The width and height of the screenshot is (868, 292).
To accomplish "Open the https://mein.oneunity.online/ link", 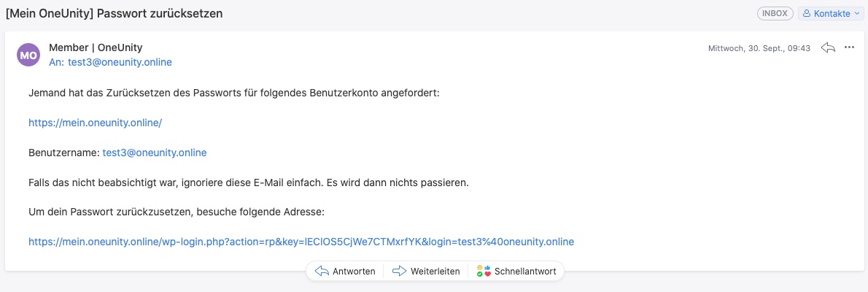I will (x=95, y=123).
